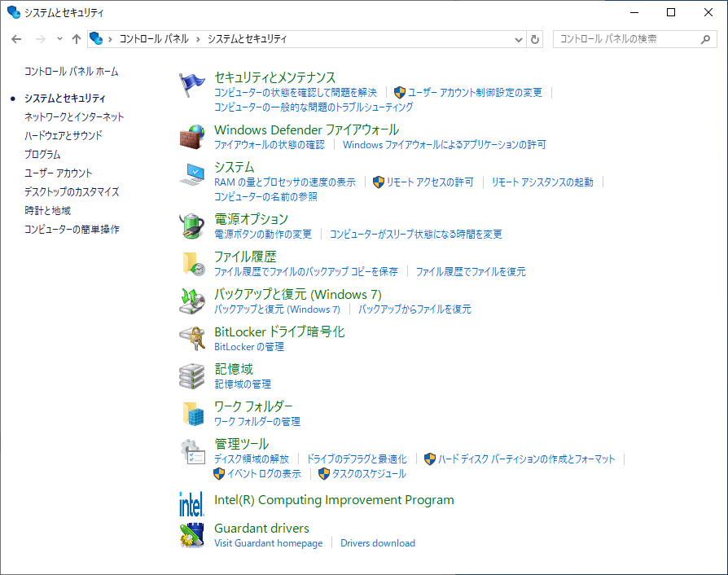Expand the recent locations dropdown arrow
The width and height of the screenshot is (728, 575).
59,39
